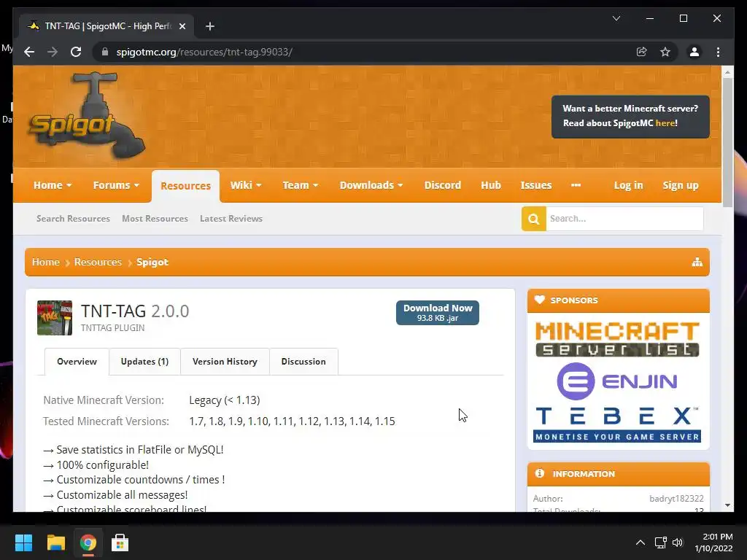This screenshot has width=747, height=560.
Task: Open a new tab with the plus icon
Action: coord(210,26)
